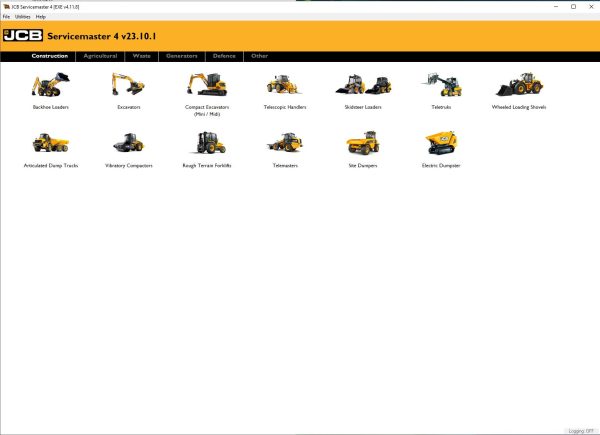
Task: Go to the Generators tab
Action: [x=182, y=56]
